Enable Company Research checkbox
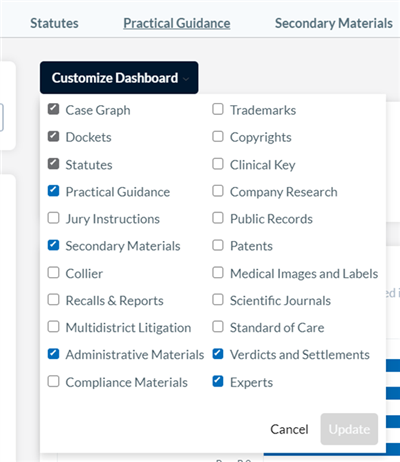This screenshot has height=462, width=400. [218, 191]
